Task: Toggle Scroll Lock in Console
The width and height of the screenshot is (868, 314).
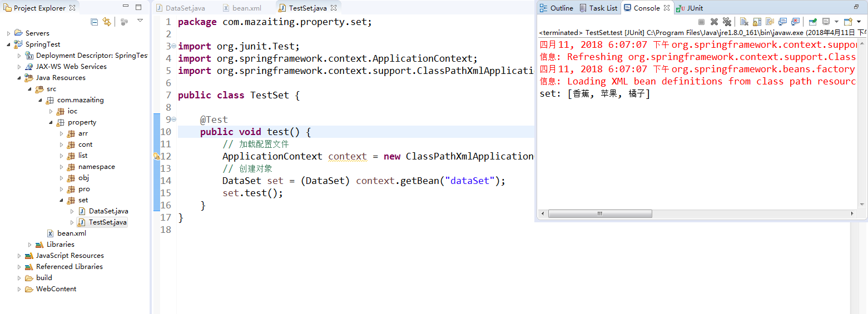Action: 757,22
